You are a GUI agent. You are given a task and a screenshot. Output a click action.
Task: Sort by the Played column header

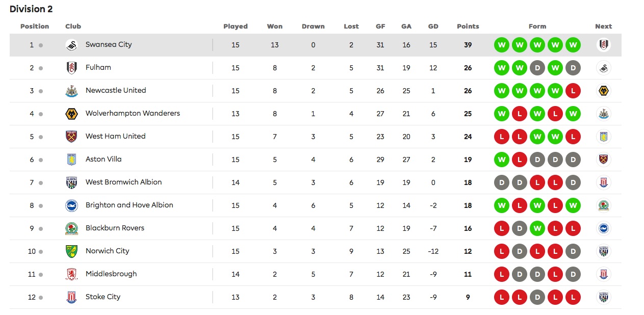(236, 27)
